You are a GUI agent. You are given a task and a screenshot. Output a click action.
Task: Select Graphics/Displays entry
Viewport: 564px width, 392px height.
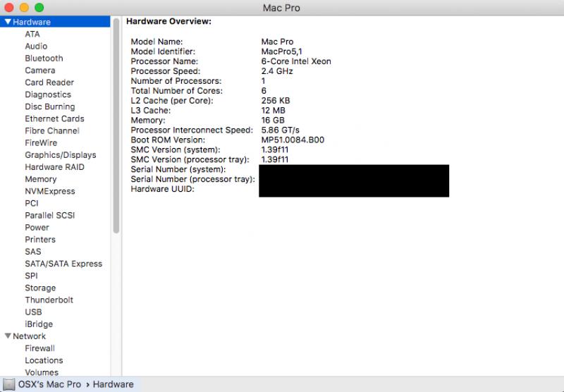(x=61, y=155)
